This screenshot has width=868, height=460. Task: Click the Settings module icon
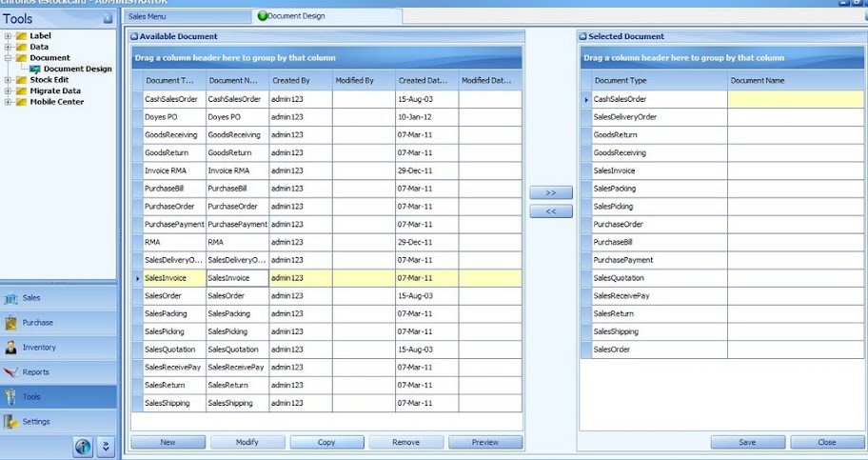pyautogui.click(x=11, y=422)
